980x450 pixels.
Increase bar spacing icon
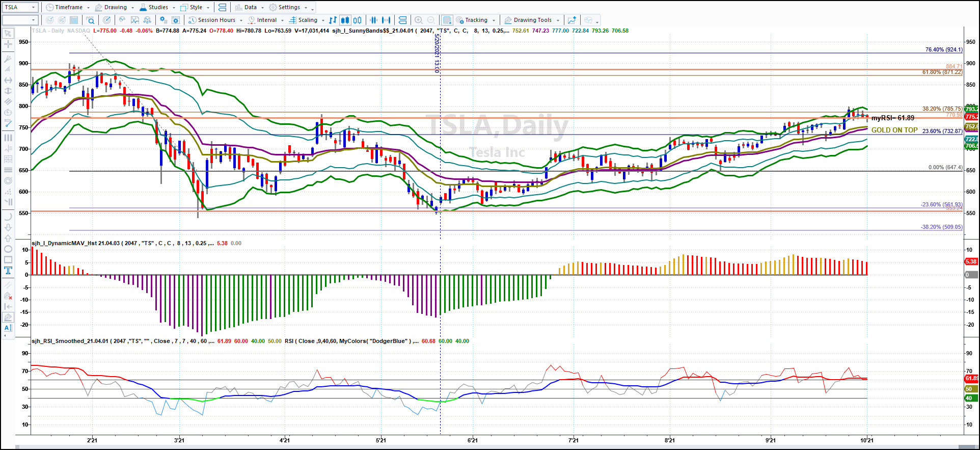tap(386, 20)
